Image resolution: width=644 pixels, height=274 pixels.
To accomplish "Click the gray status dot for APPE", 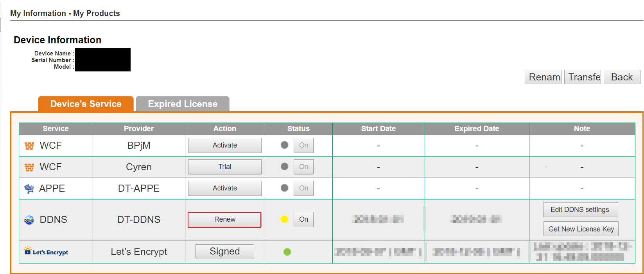I will point(284,188).
